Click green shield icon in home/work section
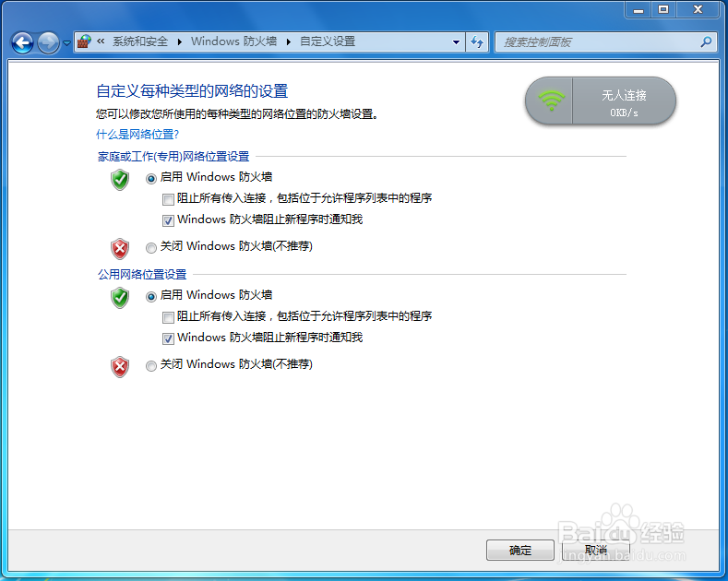The height and width of the screenshot is (581, 728). click(120, 180)
